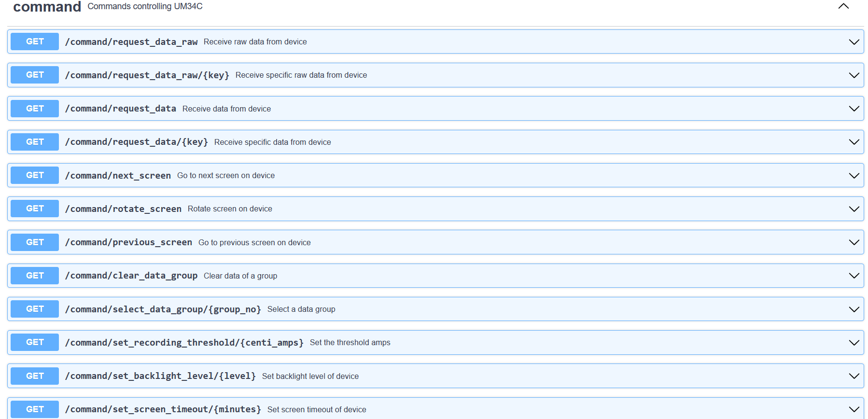Click 'Set the threshold amps' text
This screenshot has width=868, height=419.
tap(350, 343)
